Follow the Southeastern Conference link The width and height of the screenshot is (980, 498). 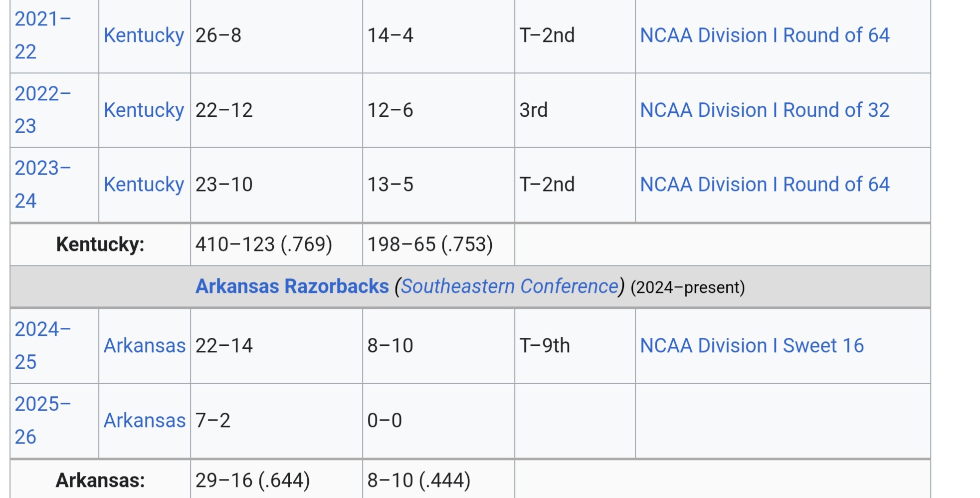point(510,286)
